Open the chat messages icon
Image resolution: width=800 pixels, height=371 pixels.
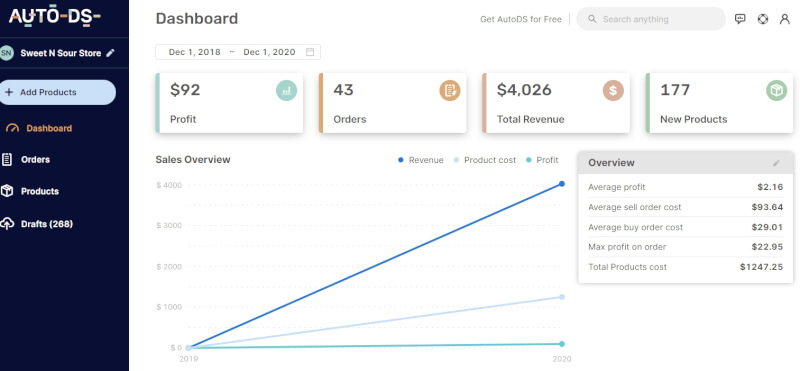pyautogui.click(x=740, y=19)
